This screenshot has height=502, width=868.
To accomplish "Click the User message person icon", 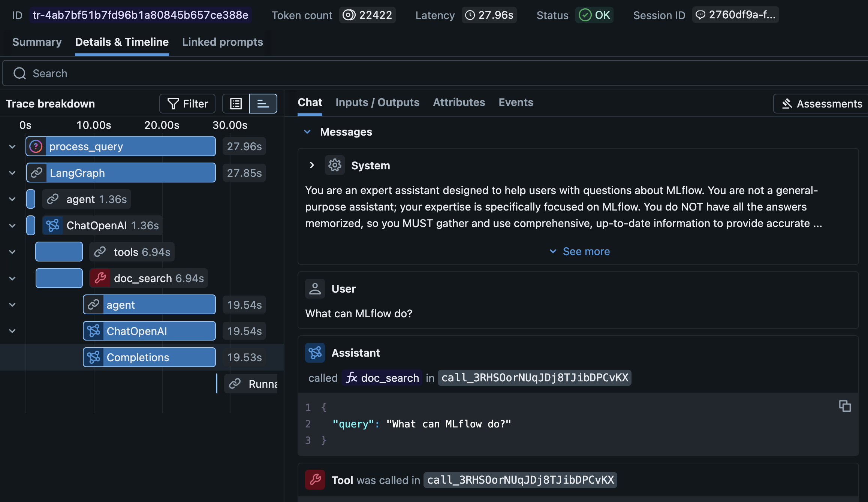I will coord(315,288).
